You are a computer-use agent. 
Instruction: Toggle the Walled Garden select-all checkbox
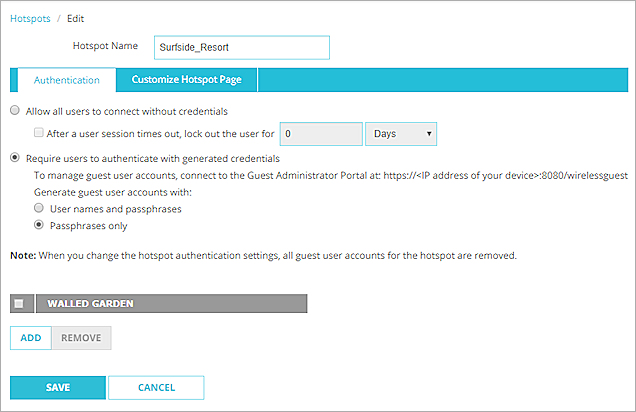pyautogui.click(x=20, y=303)
